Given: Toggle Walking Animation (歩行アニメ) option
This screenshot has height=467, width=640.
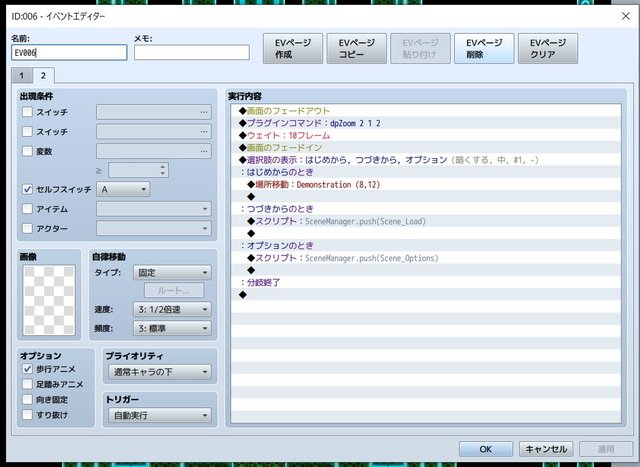Looking at the screenshot, I should coord(27,369).
